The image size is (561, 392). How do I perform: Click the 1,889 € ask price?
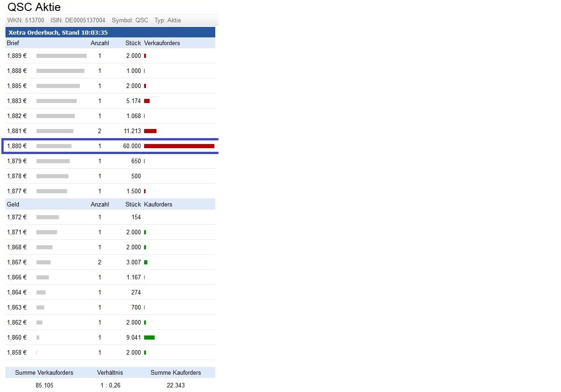(17, 56)
